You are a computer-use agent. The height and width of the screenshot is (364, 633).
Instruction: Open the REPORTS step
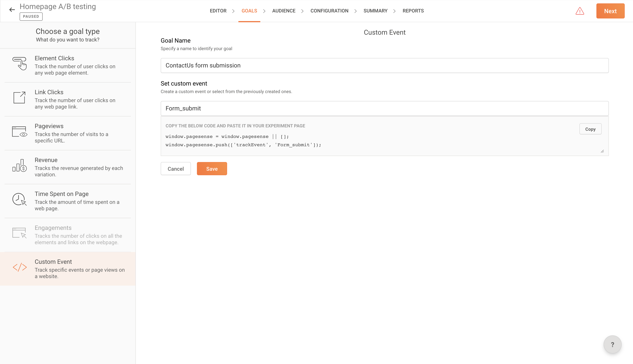pos(413,11)
